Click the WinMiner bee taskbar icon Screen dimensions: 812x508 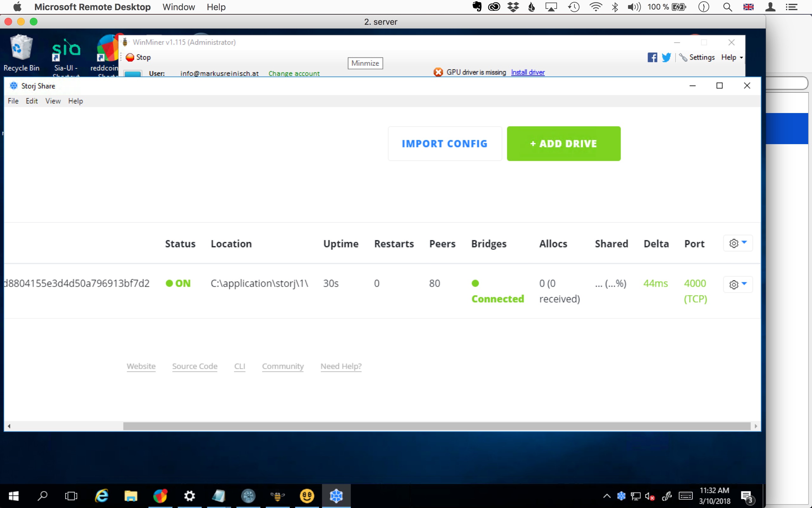coord(278,496)
